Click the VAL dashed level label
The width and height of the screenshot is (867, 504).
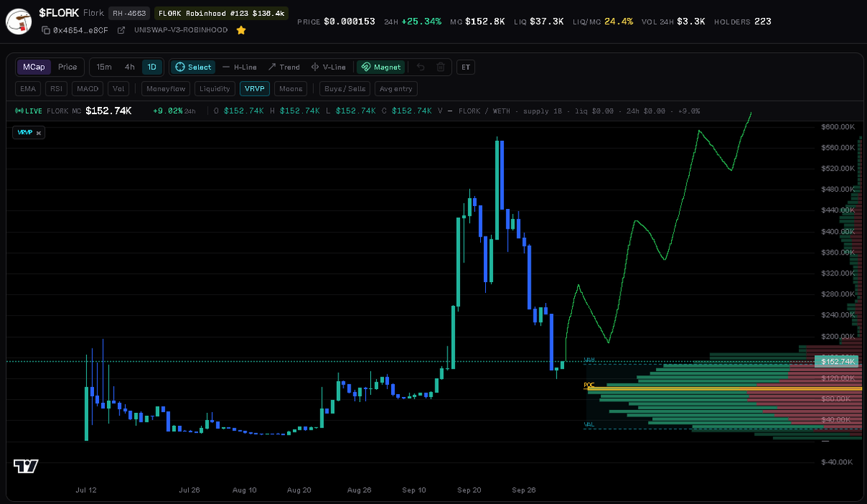589,424
